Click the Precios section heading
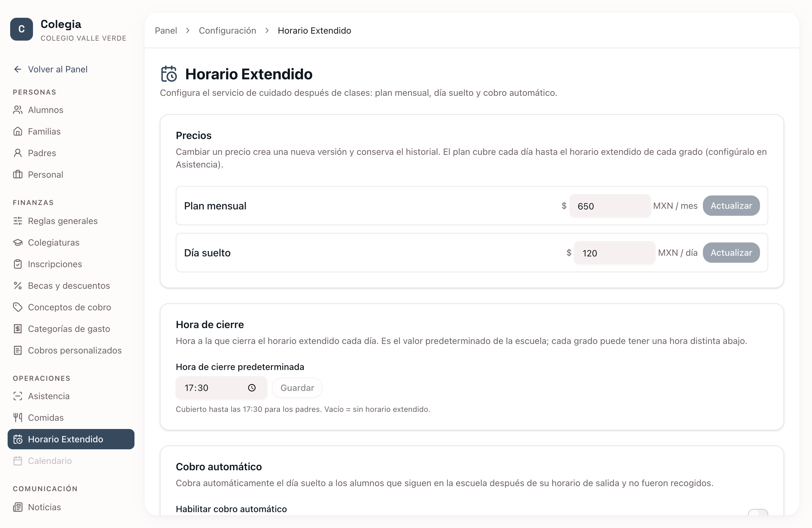 [193, 135]
